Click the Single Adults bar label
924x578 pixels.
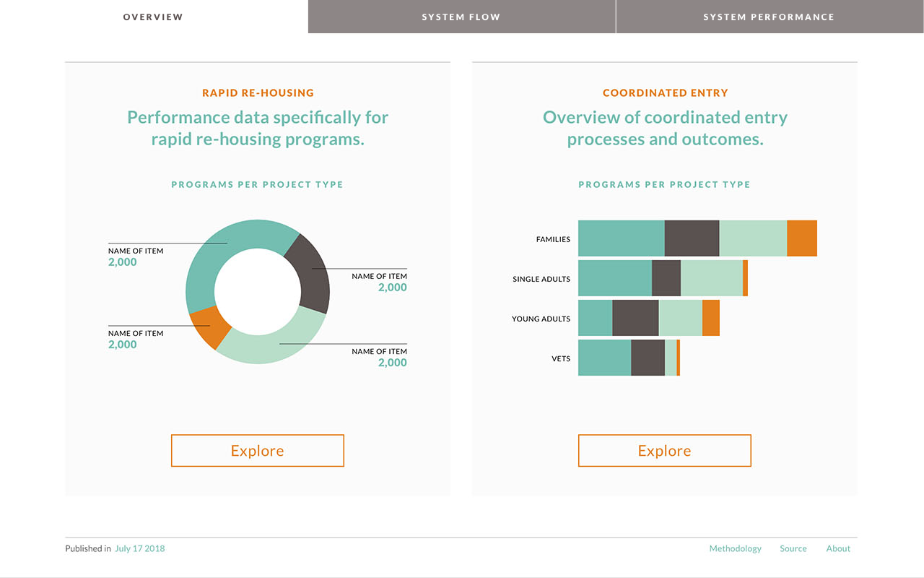(541, 279)
